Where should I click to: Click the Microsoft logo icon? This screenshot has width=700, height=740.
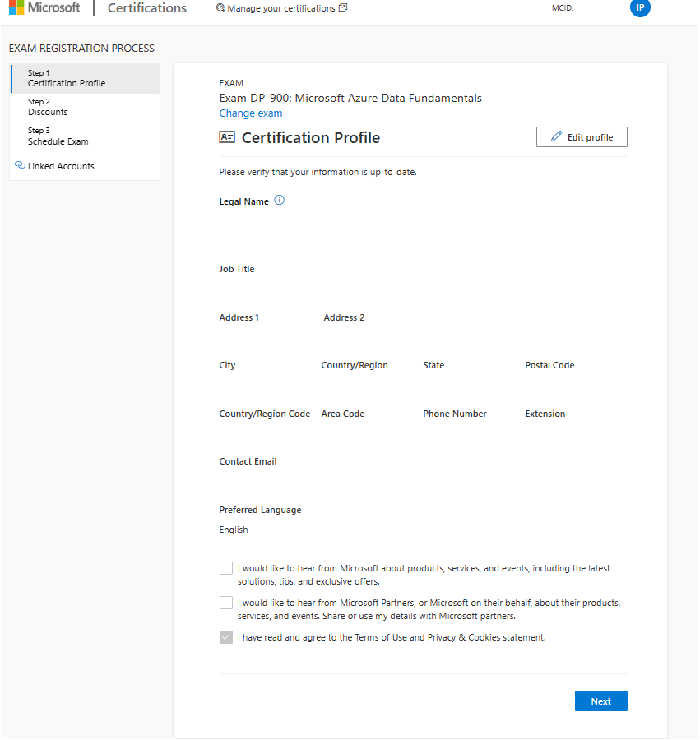[x=16, y=7]
